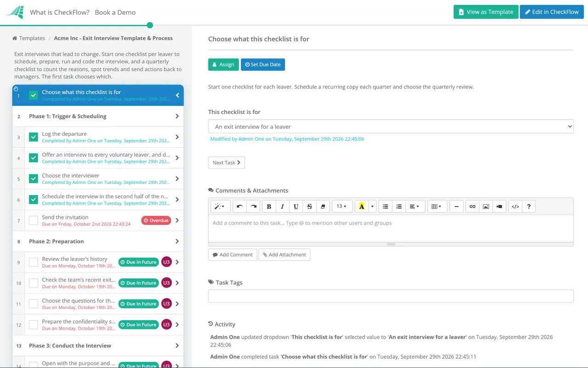Uncheck the 'Choose what this checklist is for' task

pyautogui.click(x=34, y=95)
